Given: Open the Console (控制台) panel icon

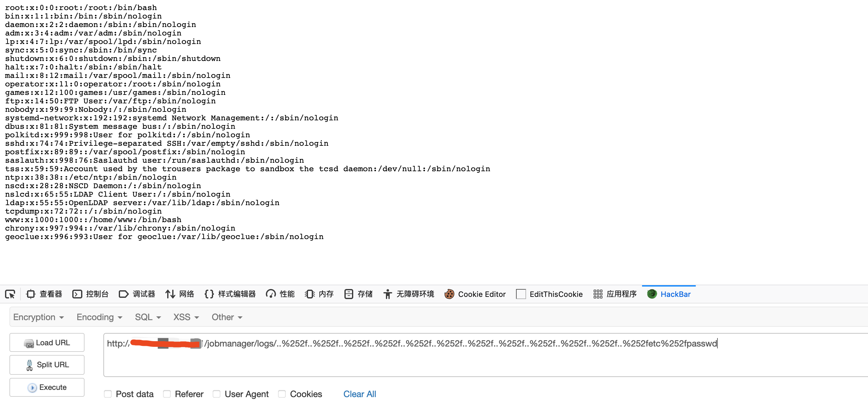Looking at the screenshot, I should coord(77,294).
